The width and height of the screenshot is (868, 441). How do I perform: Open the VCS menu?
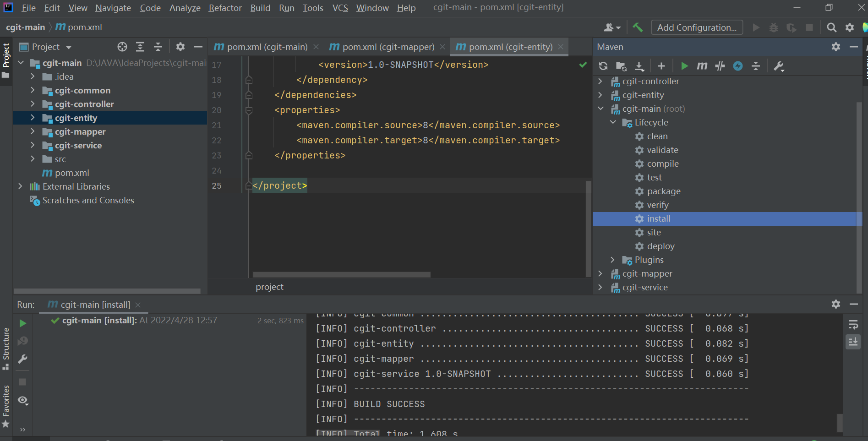tap(340, 8)
